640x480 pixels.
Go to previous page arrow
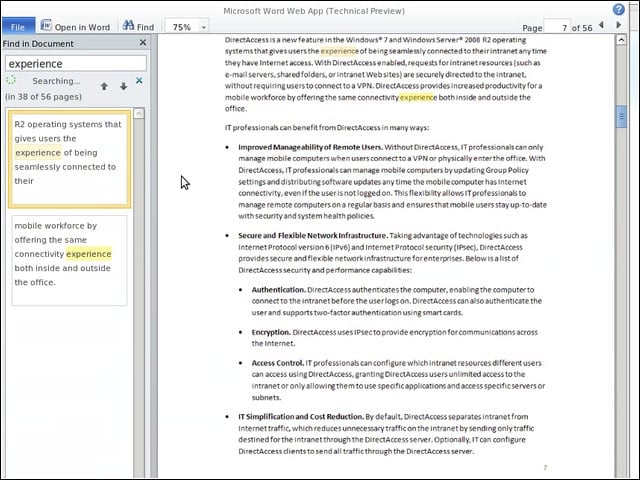tap(601, 25)
